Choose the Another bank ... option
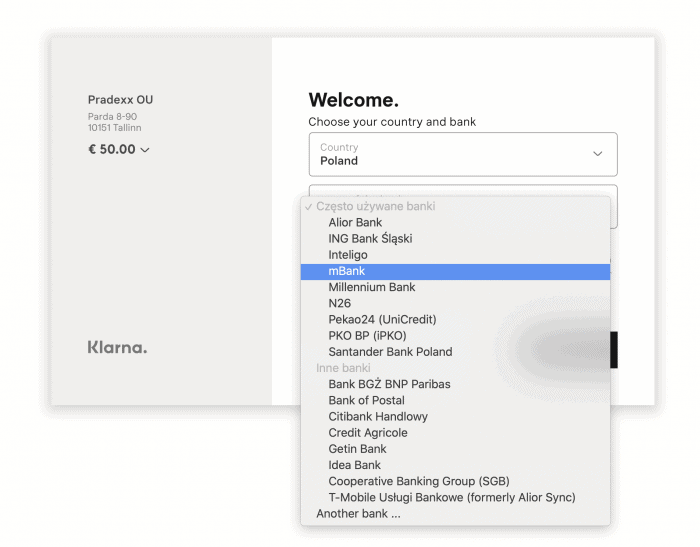 pos(455,514)
